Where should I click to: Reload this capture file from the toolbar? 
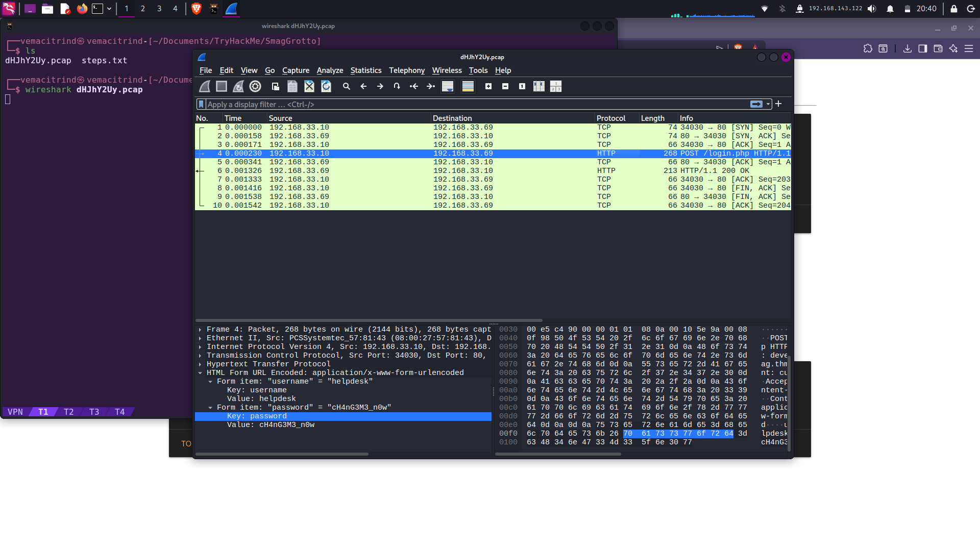tap(326, 86)
